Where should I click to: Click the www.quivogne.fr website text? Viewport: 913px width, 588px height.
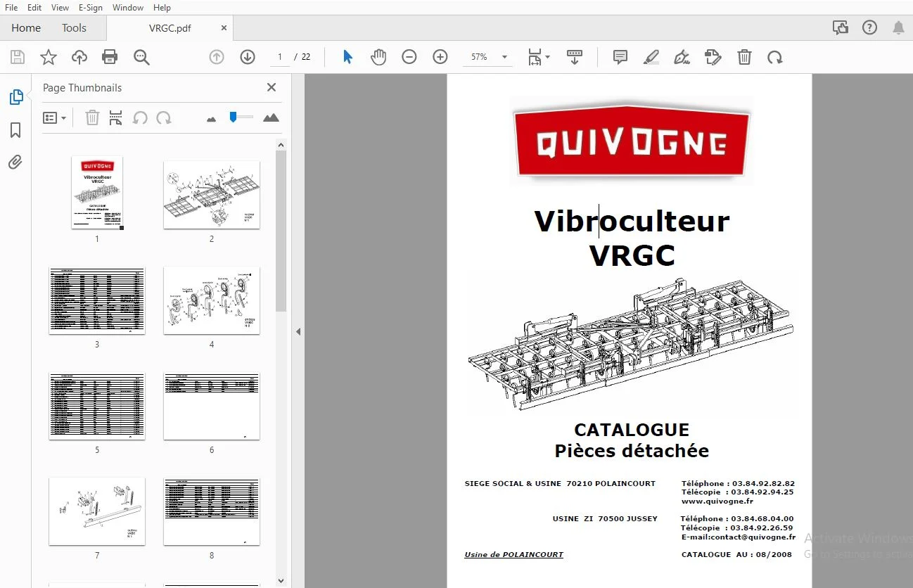click(717, 501)
